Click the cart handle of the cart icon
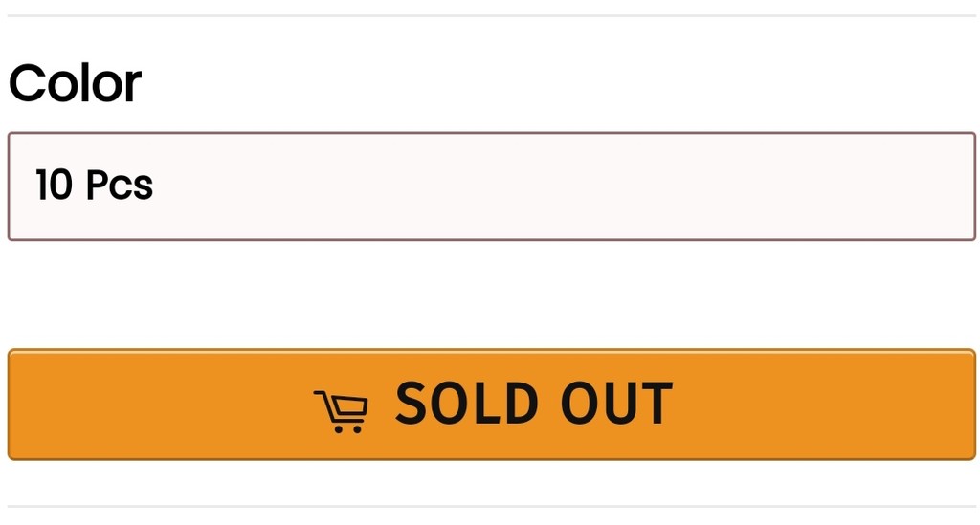980x525 pixels. pos(322,395)
